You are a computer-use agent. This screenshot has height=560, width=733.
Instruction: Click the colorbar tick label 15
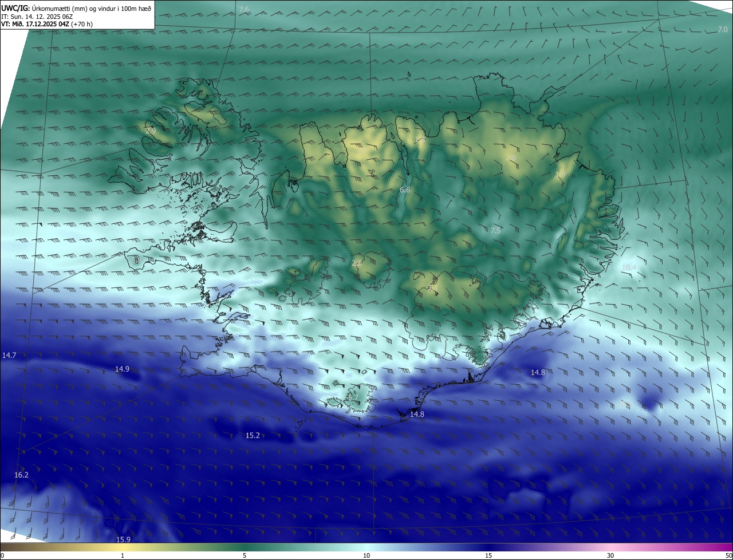coord(488,555)
